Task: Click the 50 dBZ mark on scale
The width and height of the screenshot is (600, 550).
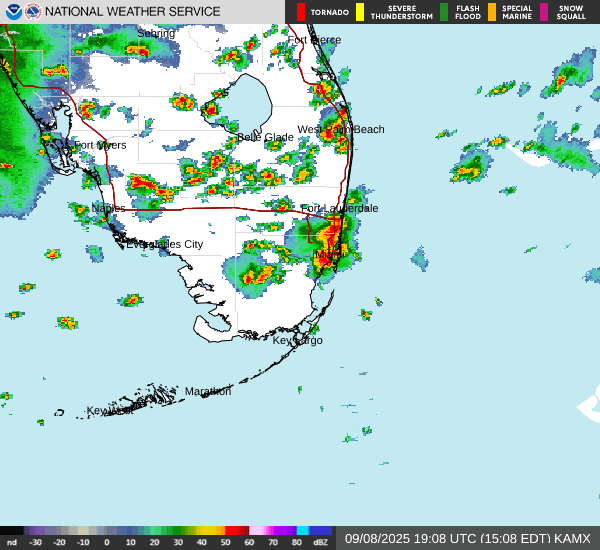Action: pos(224,541)
